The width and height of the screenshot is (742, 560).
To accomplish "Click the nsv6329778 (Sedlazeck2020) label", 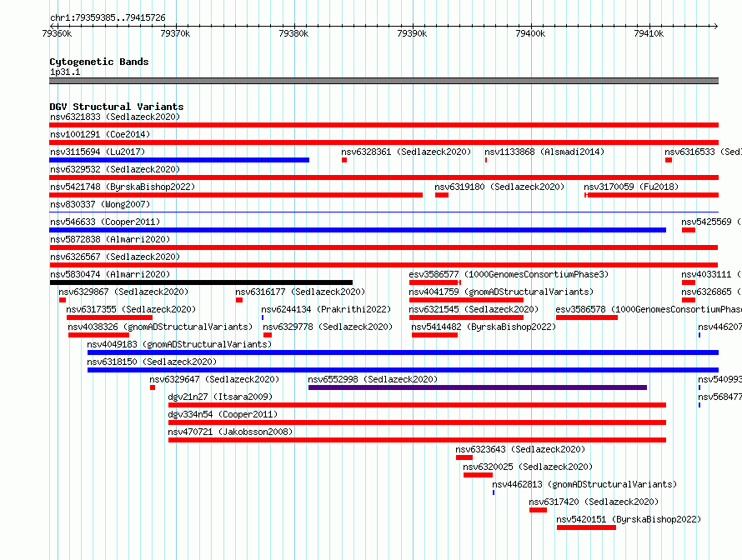I will pos(328,327).
